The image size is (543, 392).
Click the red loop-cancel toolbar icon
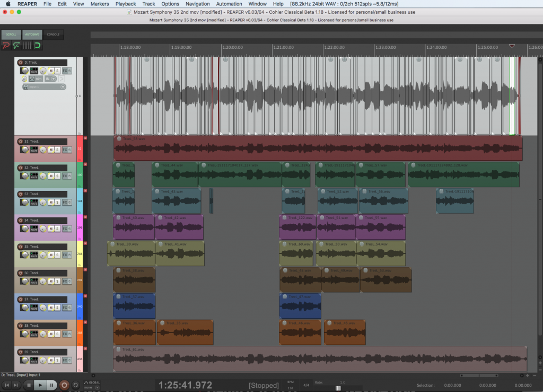(x=6, y=46)
